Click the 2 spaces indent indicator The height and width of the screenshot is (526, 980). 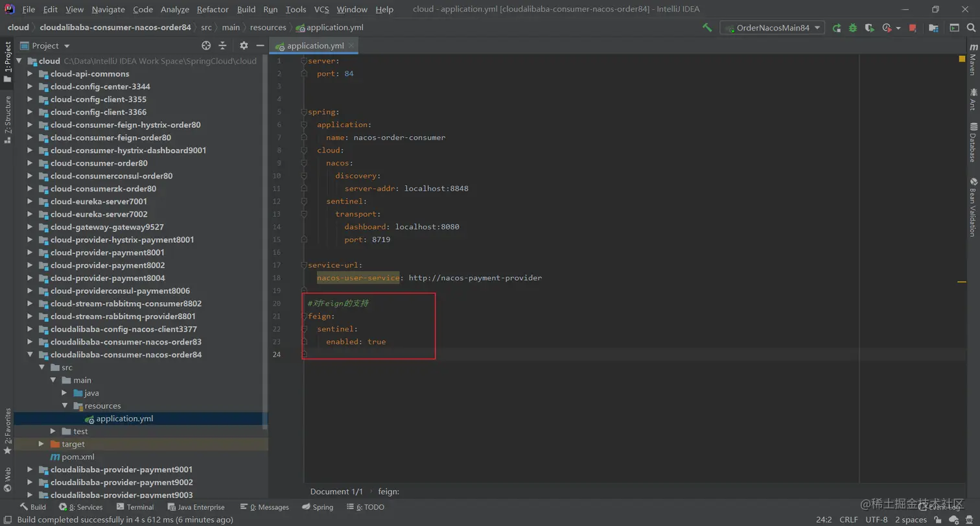(x=911, y=520)
